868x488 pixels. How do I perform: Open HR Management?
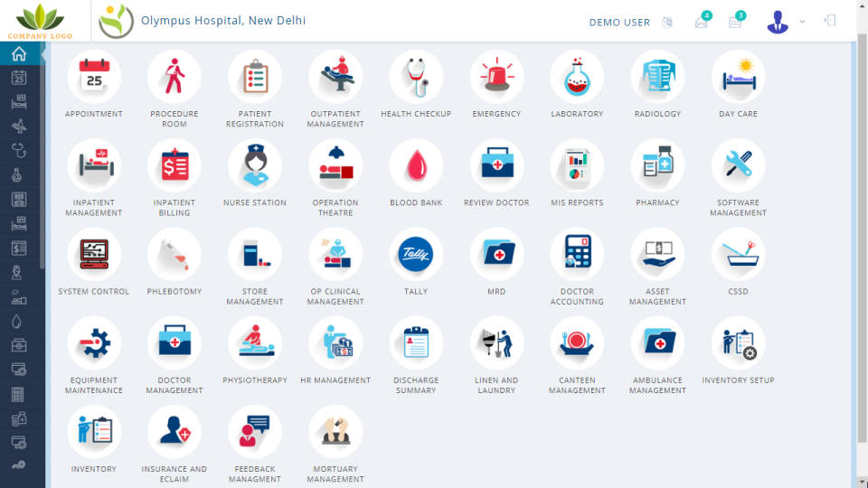[x=335, y=343]
